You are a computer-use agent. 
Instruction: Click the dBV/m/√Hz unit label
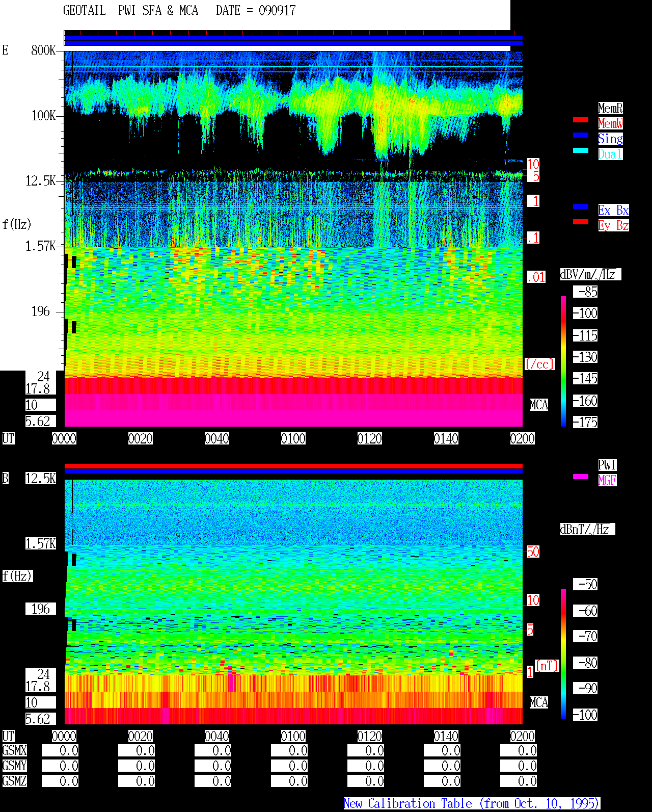click(590, 274)
